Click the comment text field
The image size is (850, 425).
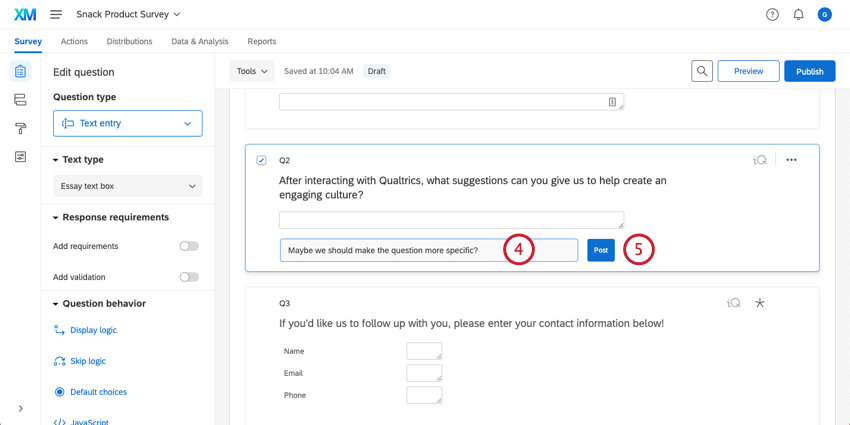pyautogui.click(x=390, y=250)
